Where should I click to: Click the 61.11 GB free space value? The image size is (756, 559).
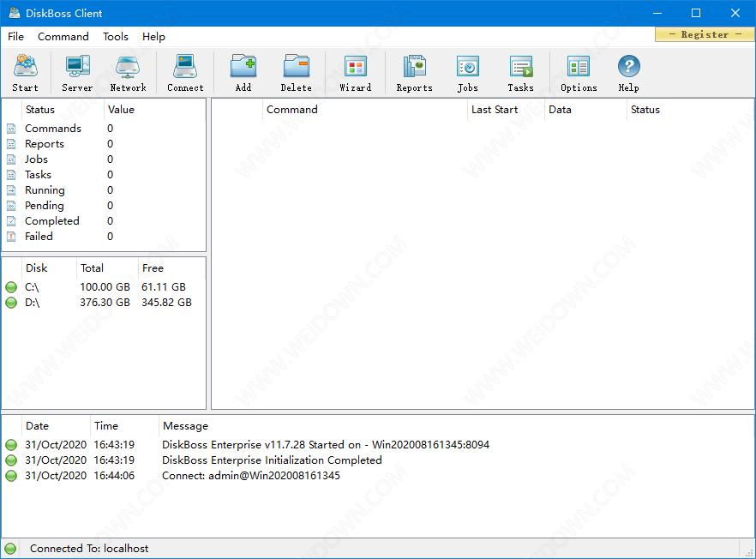pos(164,287)
